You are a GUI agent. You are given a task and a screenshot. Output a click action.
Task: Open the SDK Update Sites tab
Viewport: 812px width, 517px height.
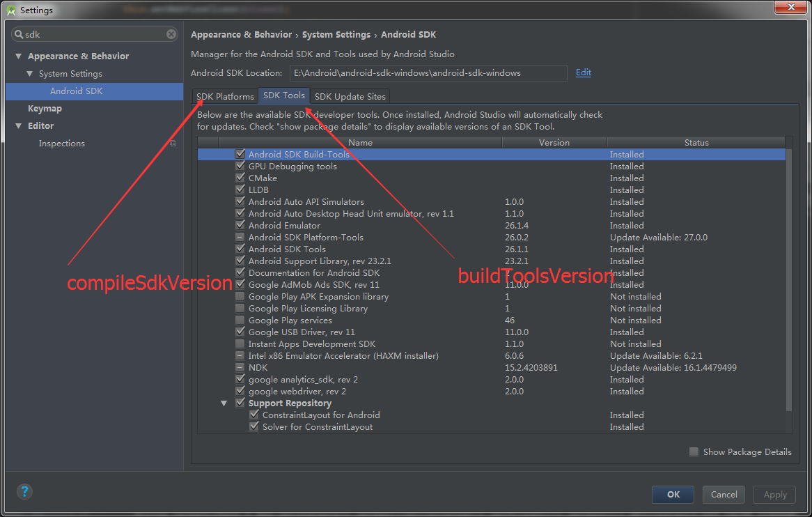[x=350, y=96]
